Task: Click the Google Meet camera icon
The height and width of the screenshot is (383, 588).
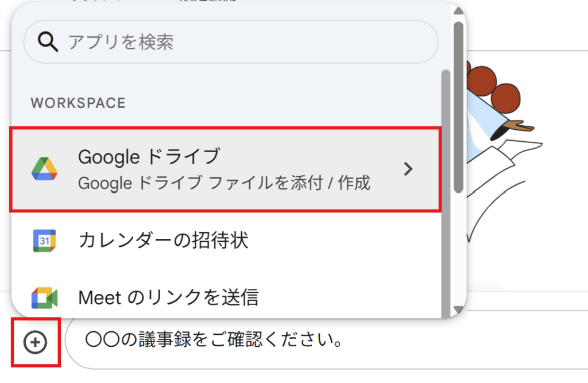Action: 44,298
